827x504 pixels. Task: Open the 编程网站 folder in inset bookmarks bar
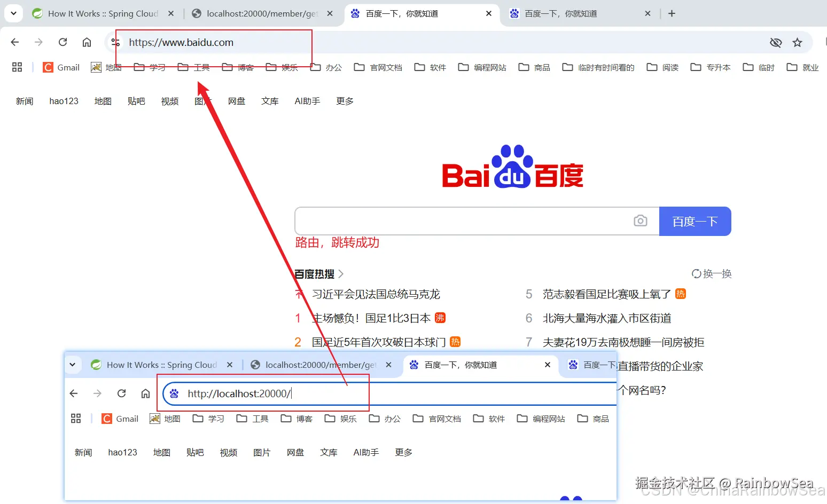(x=541, y=419)
